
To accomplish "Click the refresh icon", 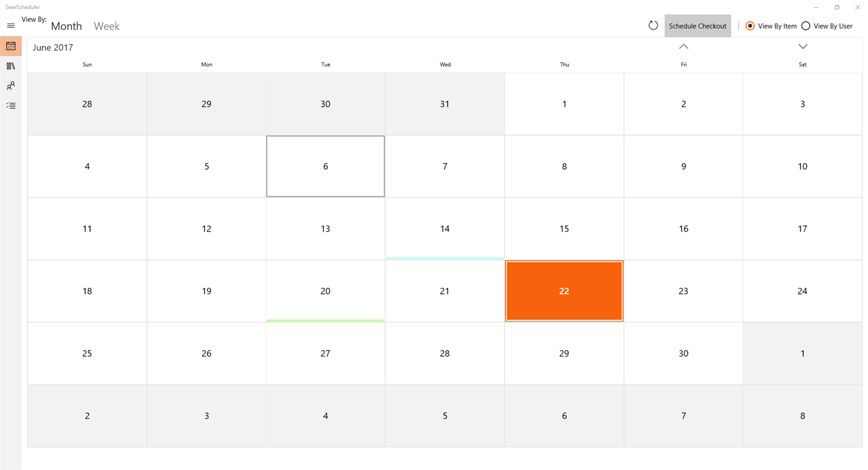I will point(653,25).
